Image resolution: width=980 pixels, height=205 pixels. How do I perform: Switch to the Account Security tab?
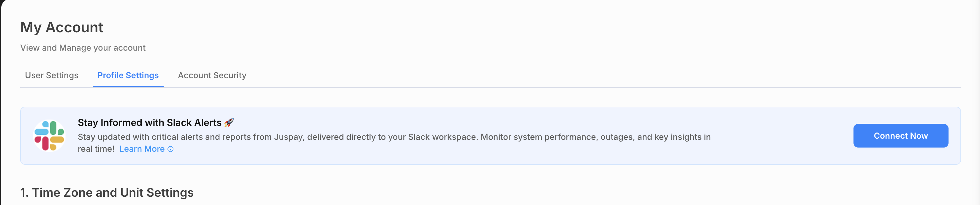pos(212,75)
